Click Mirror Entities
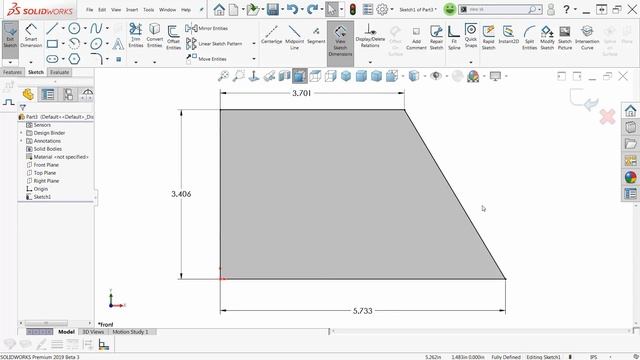 207,28
